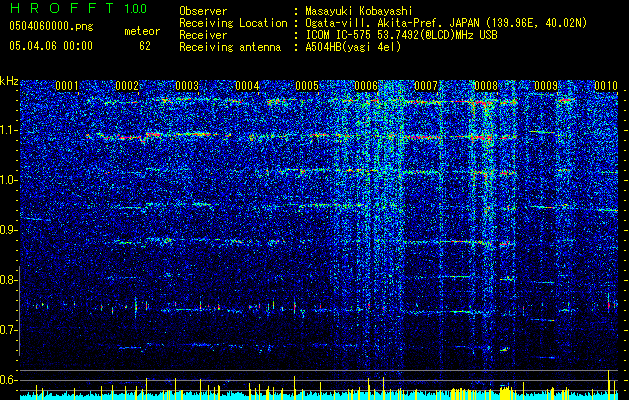Click the 0.8 frequency axis label

(8, 280)
